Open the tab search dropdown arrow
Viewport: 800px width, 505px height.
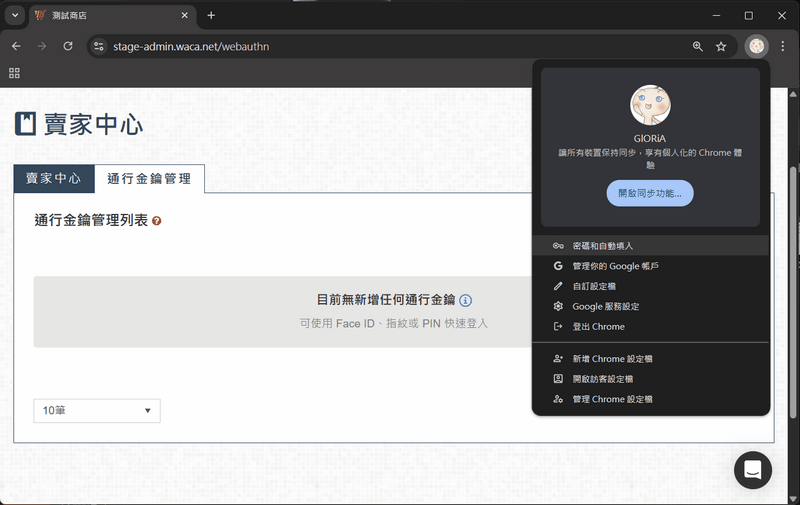14,15
